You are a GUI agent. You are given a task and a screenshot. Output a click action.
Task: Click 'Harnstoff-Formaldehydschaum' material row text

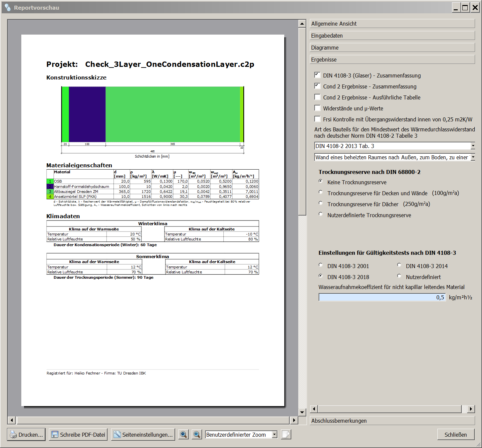pyautogui.click(x=82, y=187)
